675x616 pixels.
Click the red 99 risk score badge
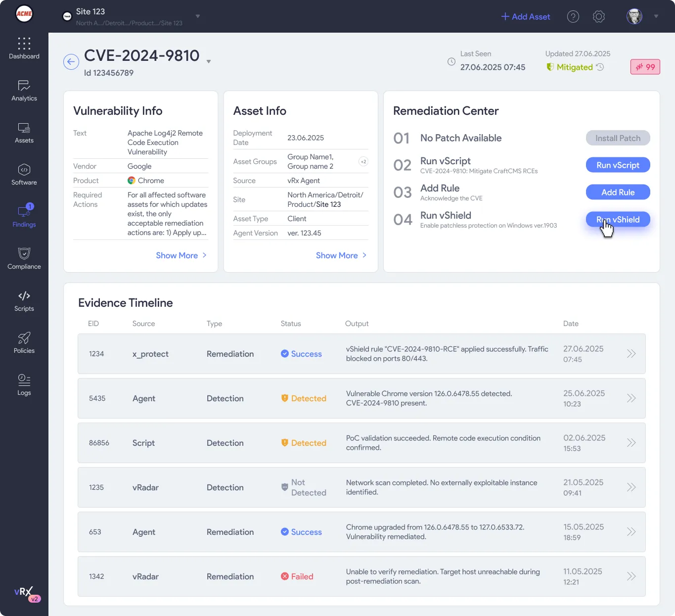click(645, 67)
